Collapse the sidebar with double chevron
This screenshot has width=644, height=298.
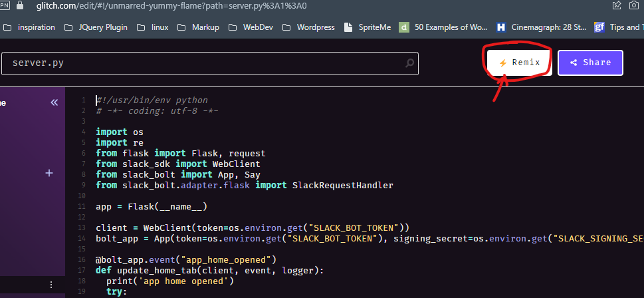54,102
